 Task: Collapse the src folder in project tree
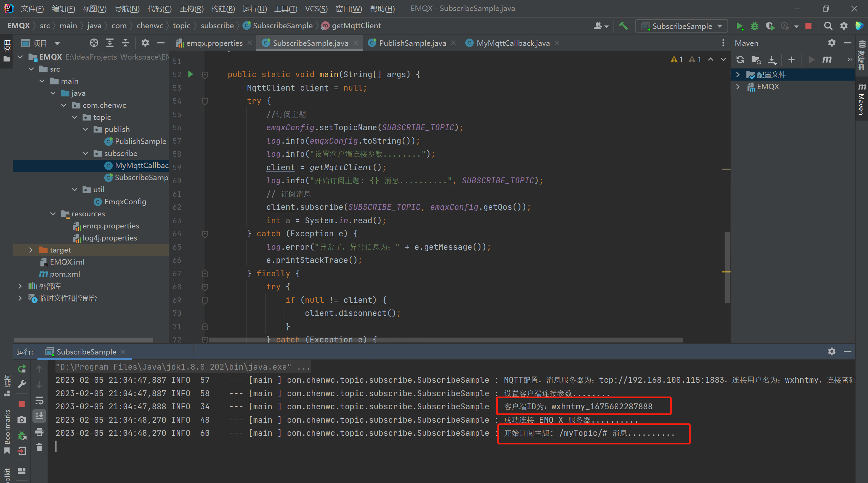(31, 69)
